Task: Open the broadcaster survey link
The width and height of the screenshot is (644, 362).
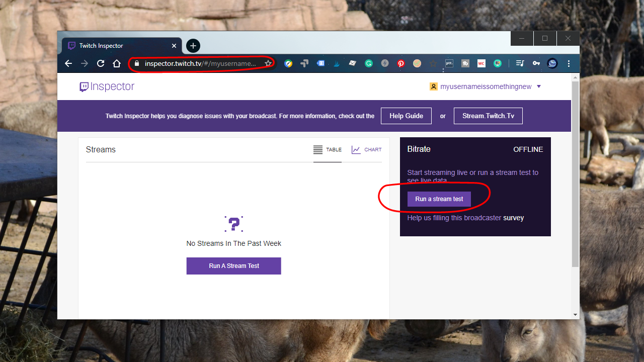Action: (x=514, y=218)
